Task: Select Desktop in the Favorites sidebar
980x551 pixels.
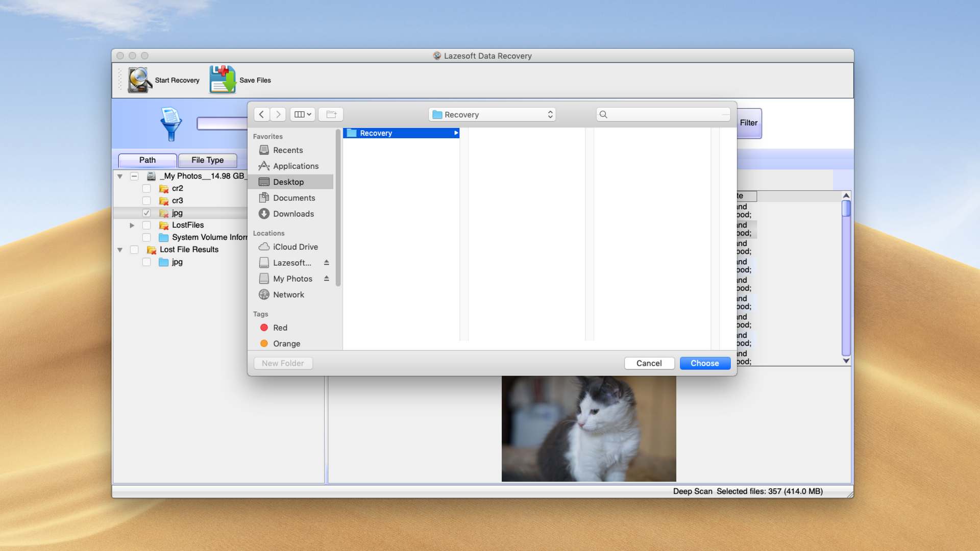Action: [291, 182]
